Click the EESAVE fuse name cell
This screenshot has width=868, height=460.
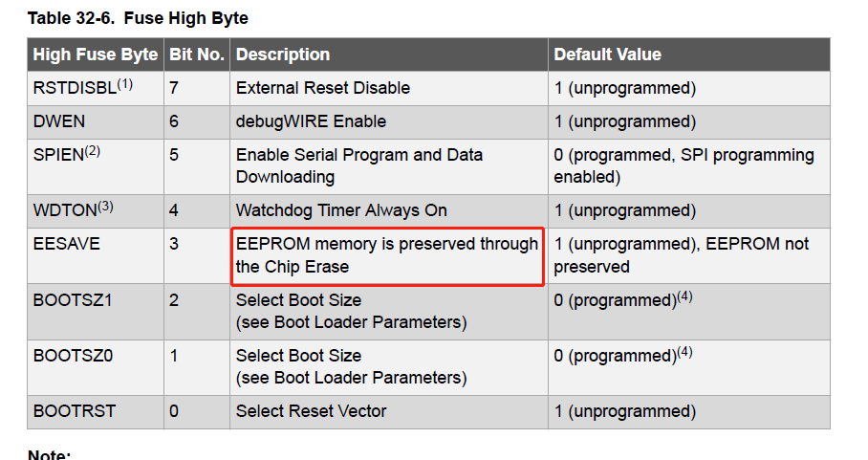pos(66,244)
